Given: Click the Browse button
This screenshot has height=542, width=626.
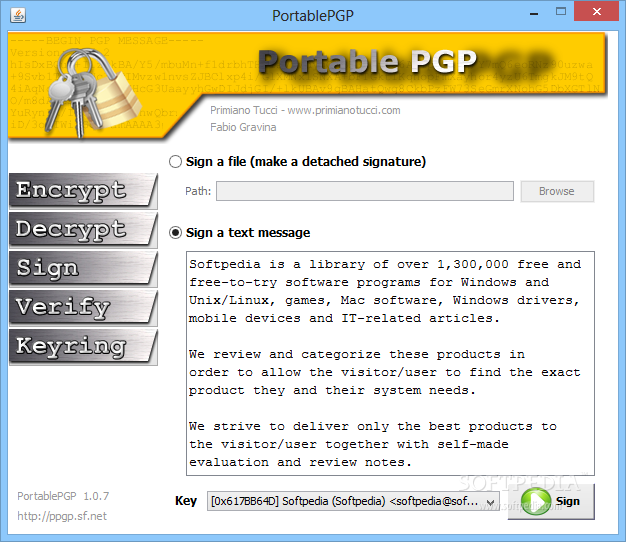Looking at the screenshot, I should (557, 191).
